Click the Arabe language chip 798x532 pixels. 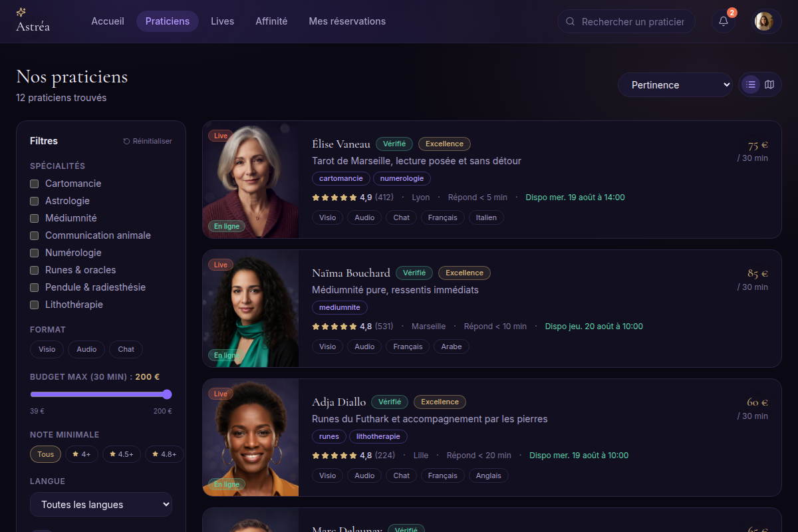point(452,346)
